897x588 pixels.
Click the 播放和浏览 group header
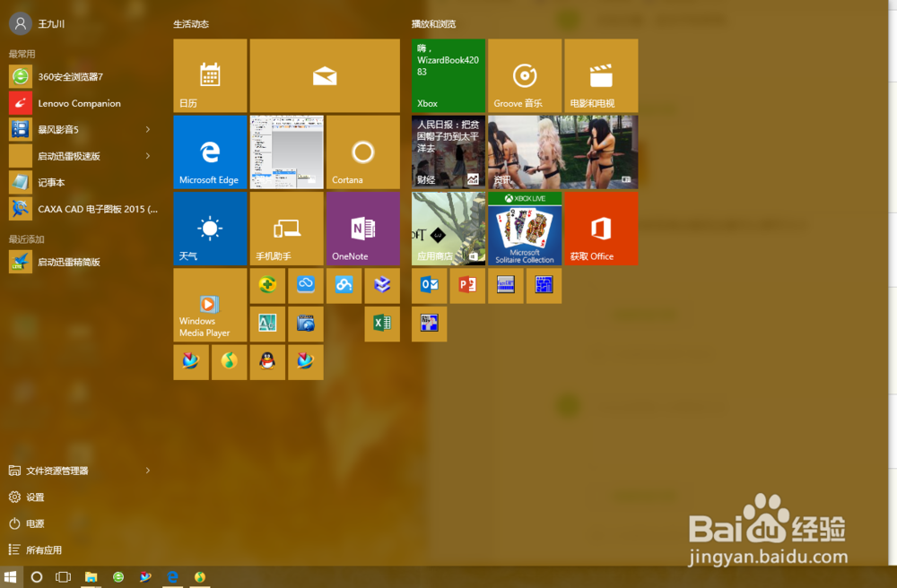point(433,24)
